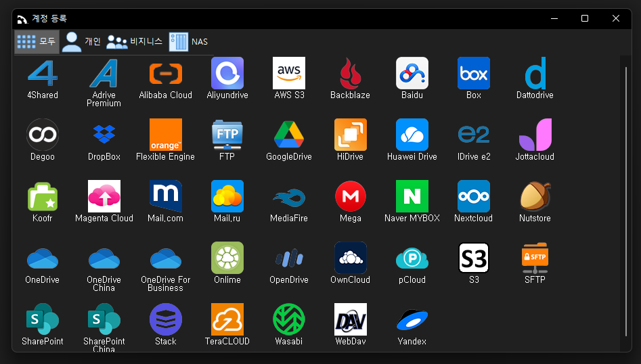Pick the purple Stack icon

coord(166,319)
